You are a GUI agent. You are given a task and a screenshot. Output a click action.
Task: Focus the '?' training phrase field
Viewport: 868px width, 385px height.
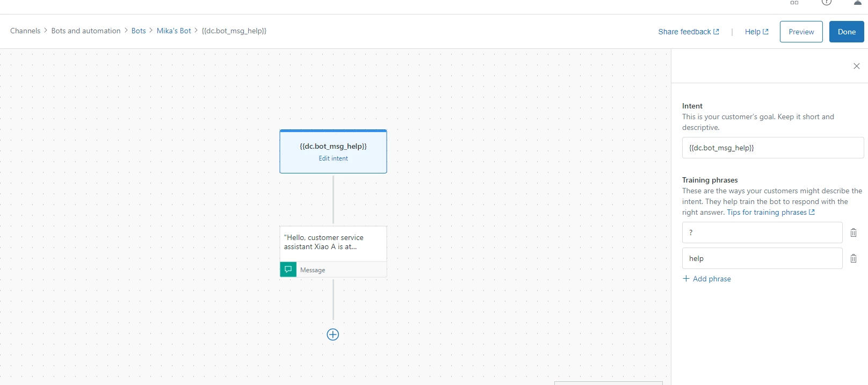point(762,233)
